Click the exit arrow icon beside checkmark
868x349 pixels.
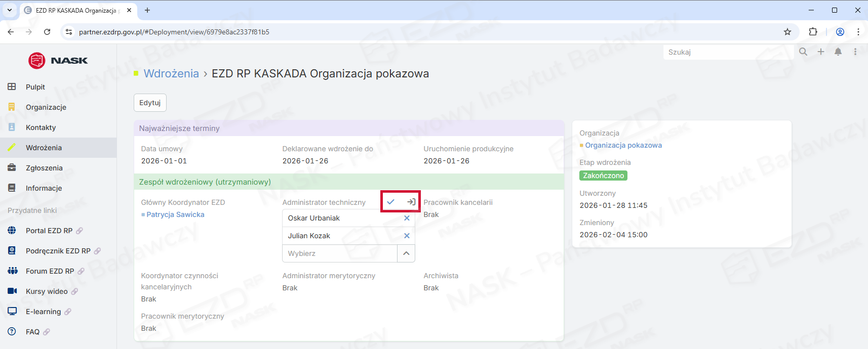pos(411,202)
